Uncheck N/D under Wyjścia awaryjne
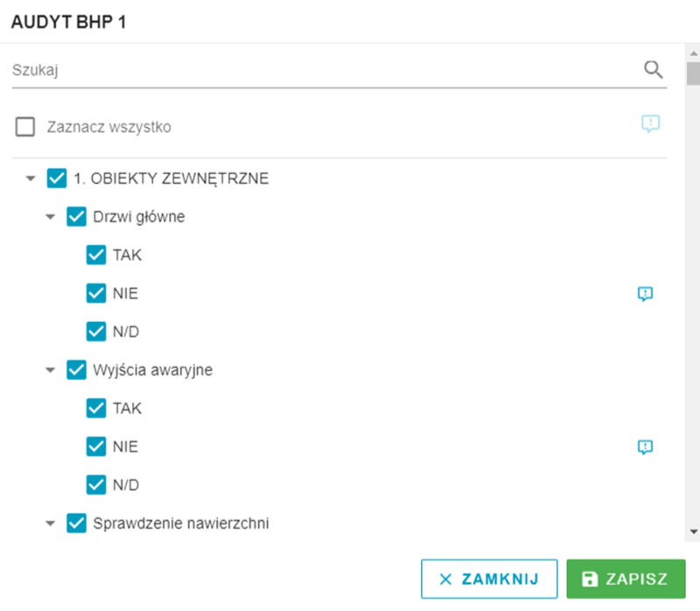700x611 pixels. 96,485
